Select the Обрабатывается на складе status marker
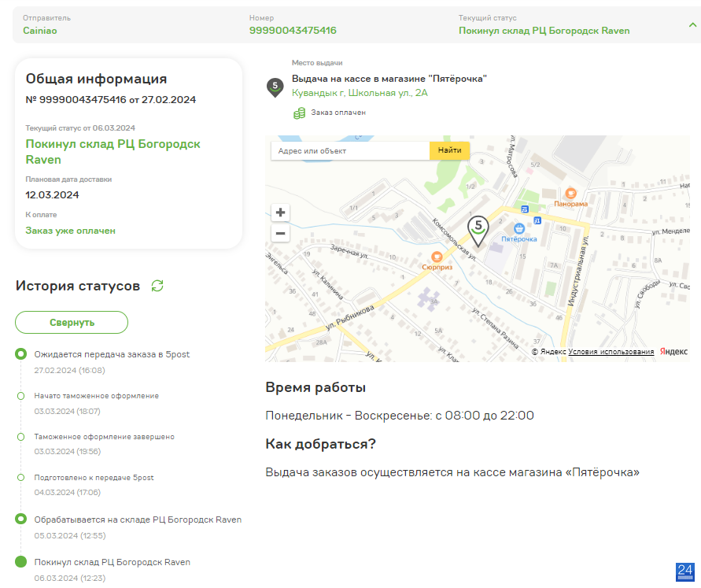 [20, 520]
